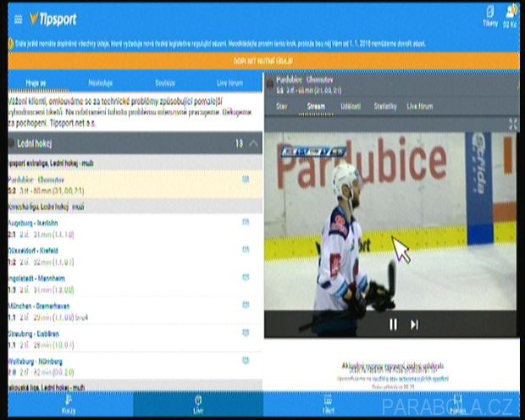Collapse the Lední hokej section chevron
This screenshot has width=525, height=420.
pyautogui.click(x=254, y=144)
